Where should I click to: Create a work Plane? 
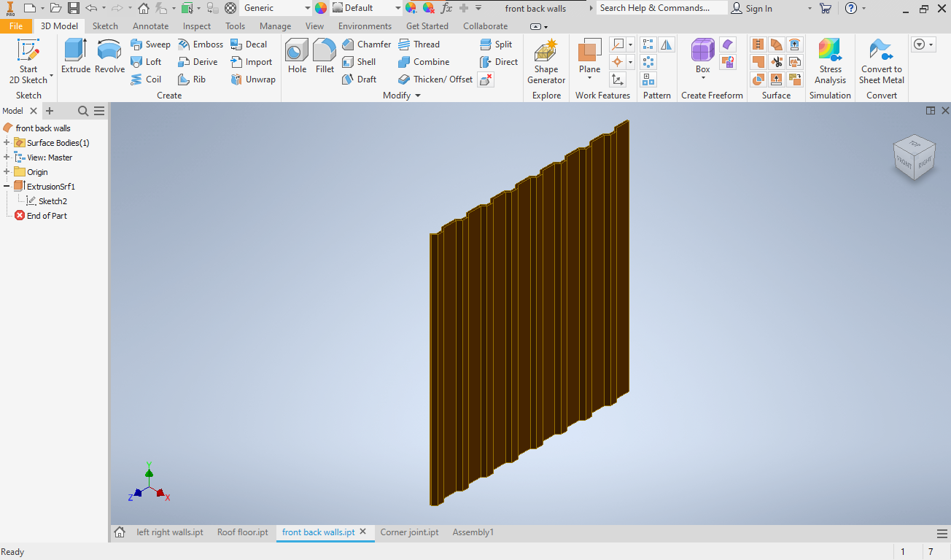pos(589,57)
